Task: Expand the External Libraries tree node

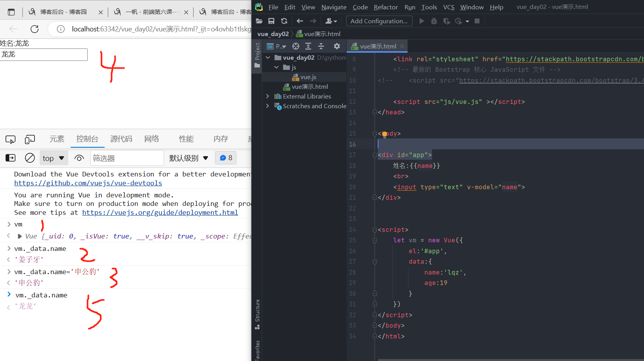Action: tap(267, 96)
